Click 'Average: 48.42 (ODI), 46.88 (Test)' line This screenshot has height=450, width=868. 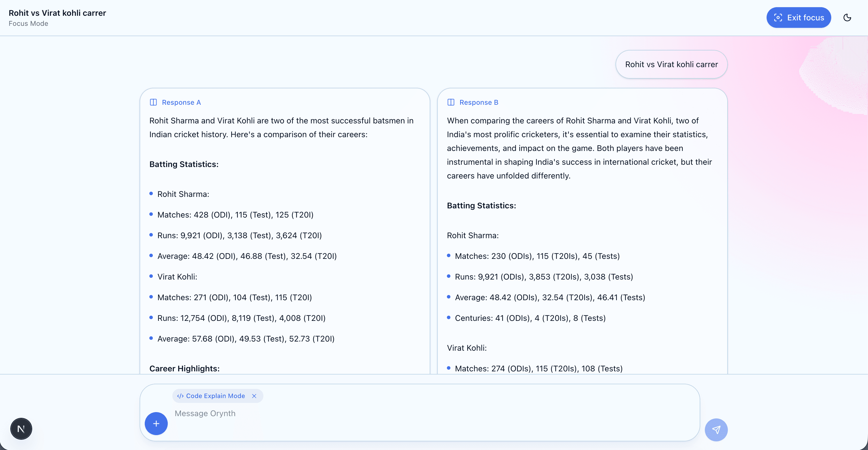pyautogui.click(x=247, y=256)
